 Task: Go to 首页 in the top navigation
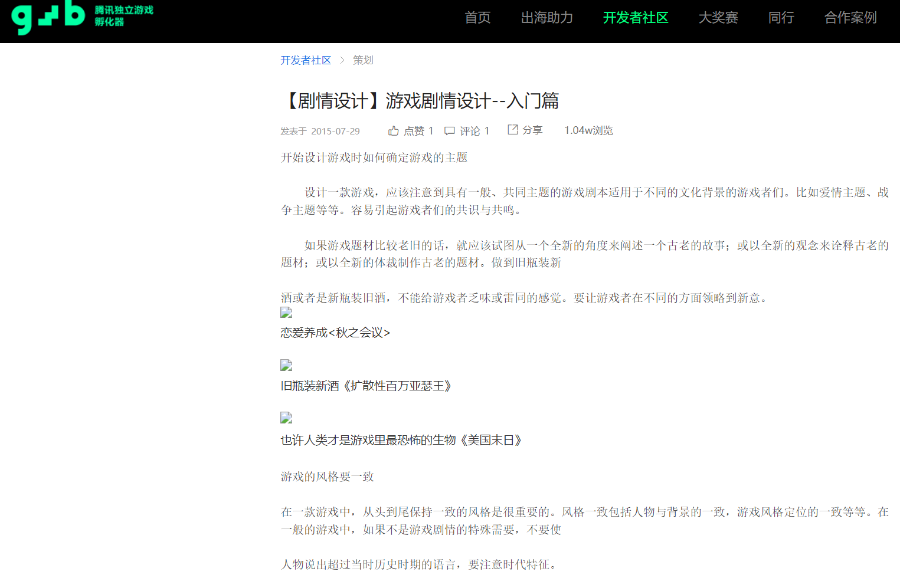(477, 18)
